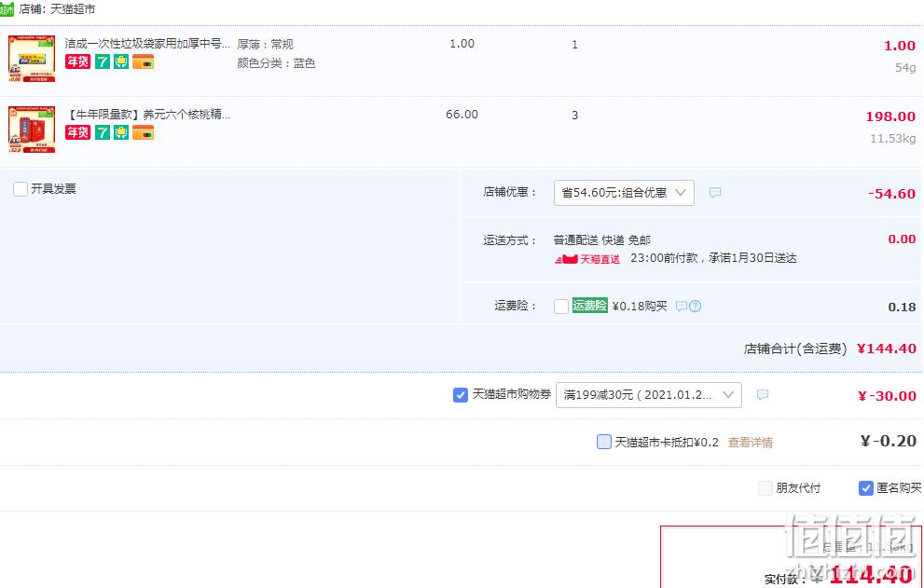Open the 满199减30元 coupon dropdown
The image size is (924, 588).
click(649, 395)
